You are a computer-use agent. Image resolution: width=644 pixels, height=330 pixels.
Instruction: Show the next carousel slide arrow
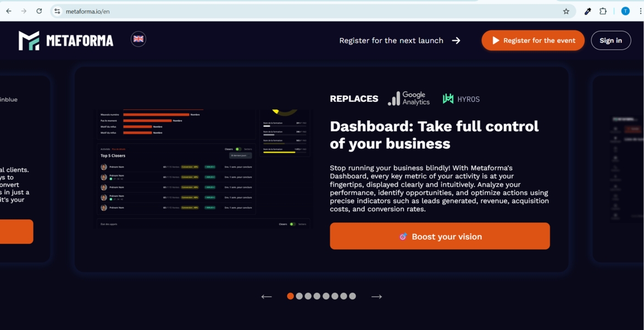pos(376,296)
